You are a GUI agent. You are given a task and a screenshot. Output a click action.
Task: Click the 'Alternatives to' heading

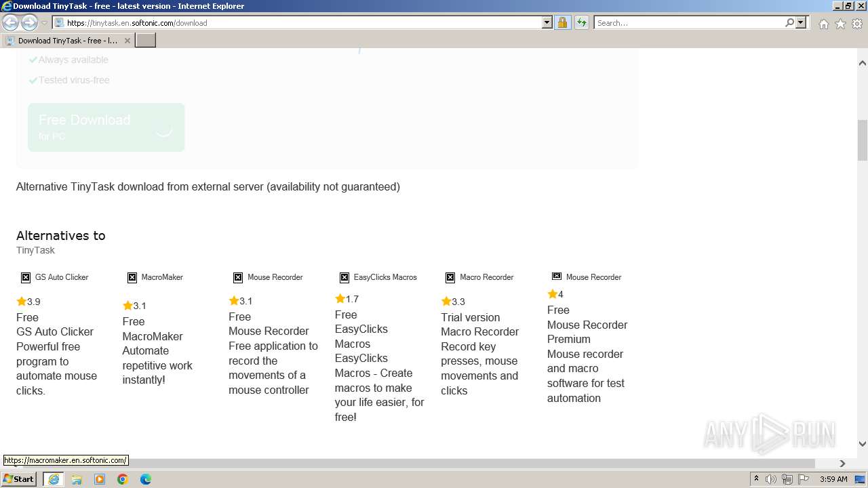61,236
